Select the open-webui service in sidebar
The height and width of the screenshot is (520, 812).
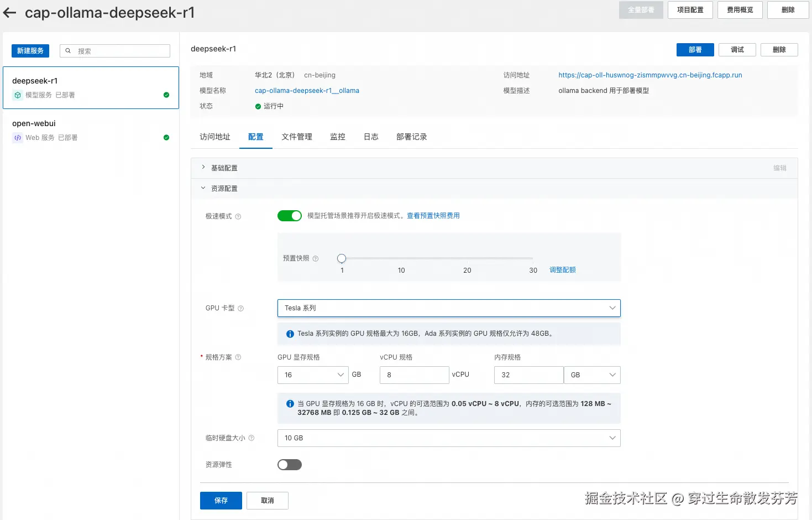[x=91, y=131]
